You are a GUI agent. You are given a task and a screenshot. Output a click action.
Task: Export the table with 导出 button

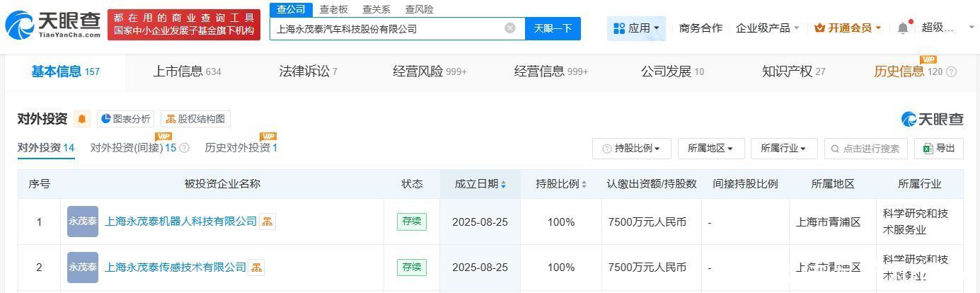(939, 149)
